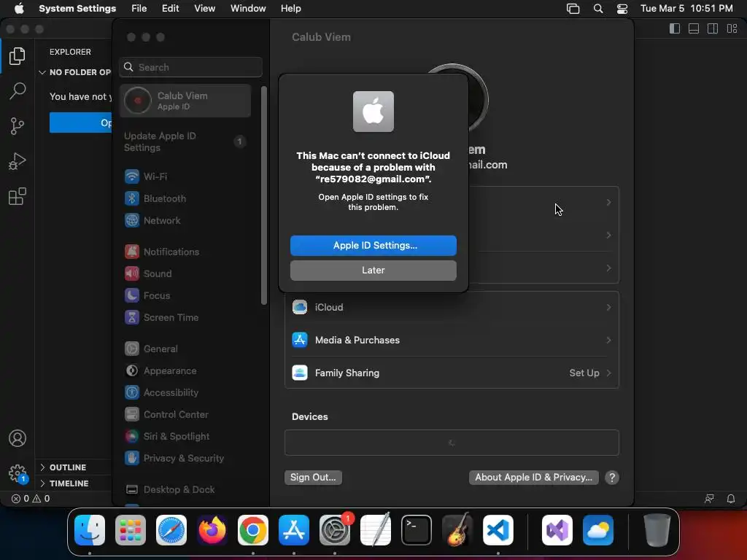Open Spotlight search in menu bar
Viewport: 747px width, 560px height.
coord(598,8)
